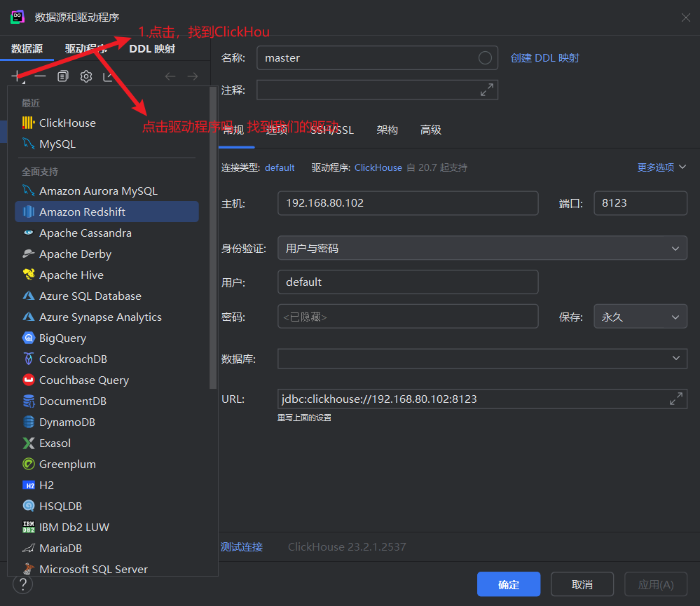The image size is (700, 606).
Task: Choose Couchbase Query data source
Action: pos(107,380)
